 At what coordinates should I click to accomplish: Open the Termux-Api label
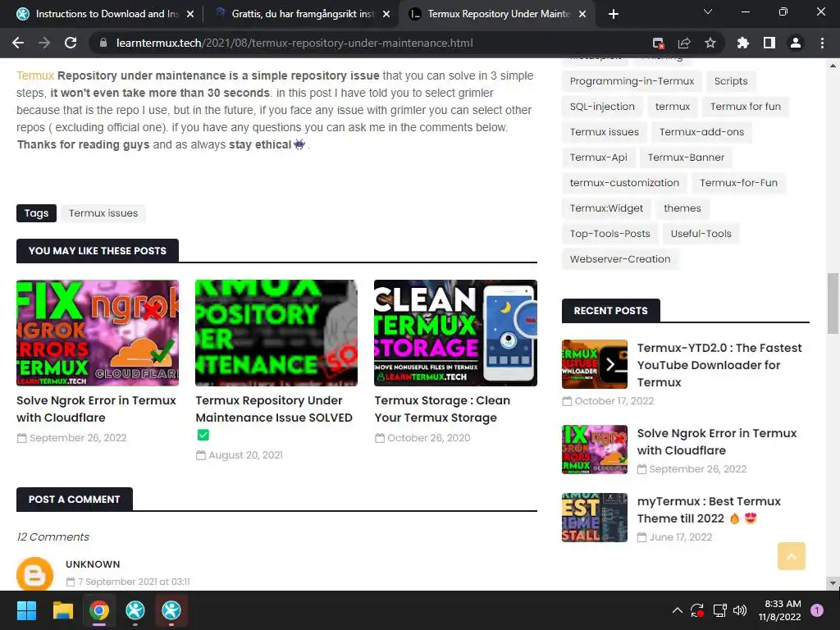point(598,157)
